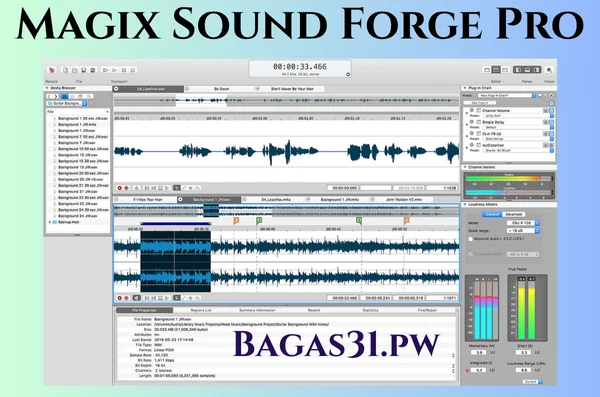The image size is (600, 397).
Task: Go forward in Media Browser navigation
Action: click(x=55, y=96)
